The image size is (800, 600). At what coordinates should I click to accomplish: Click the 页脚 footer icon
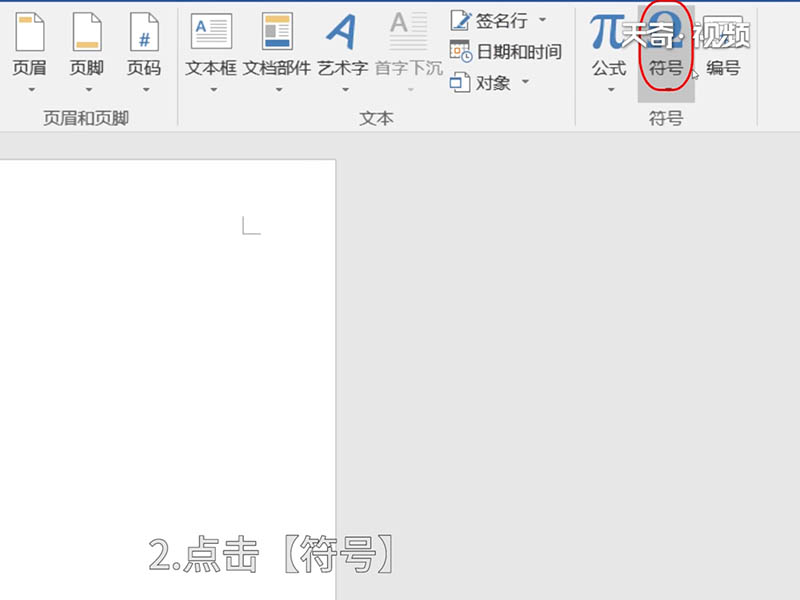click(87, 32)
